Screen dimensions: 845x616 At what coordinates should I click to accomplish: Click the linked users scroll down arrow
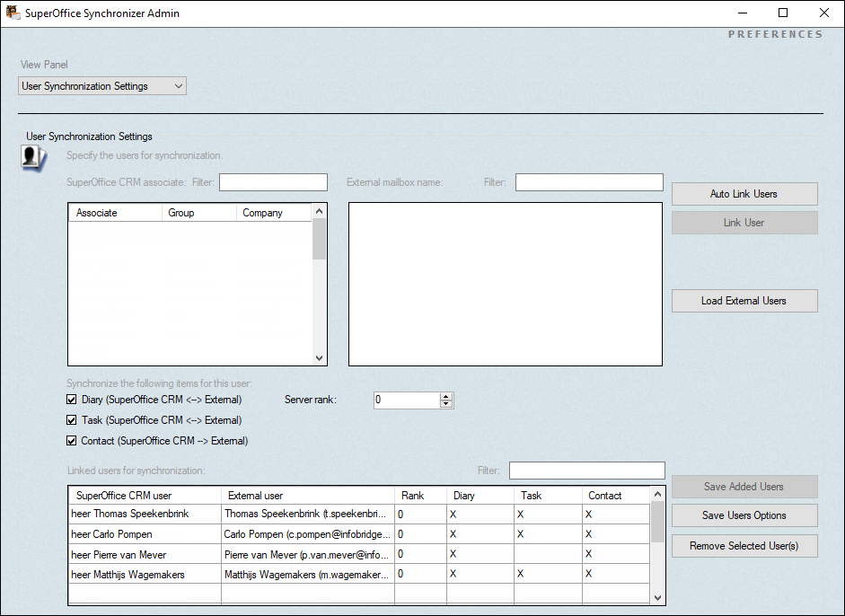(x=657, y=597)
